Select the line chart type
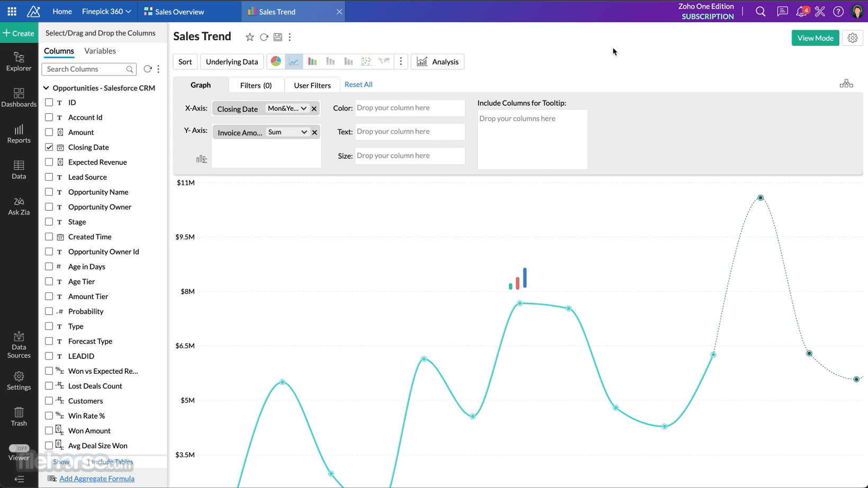Viewport: 868px width, 488px height. tap(294, 61)
